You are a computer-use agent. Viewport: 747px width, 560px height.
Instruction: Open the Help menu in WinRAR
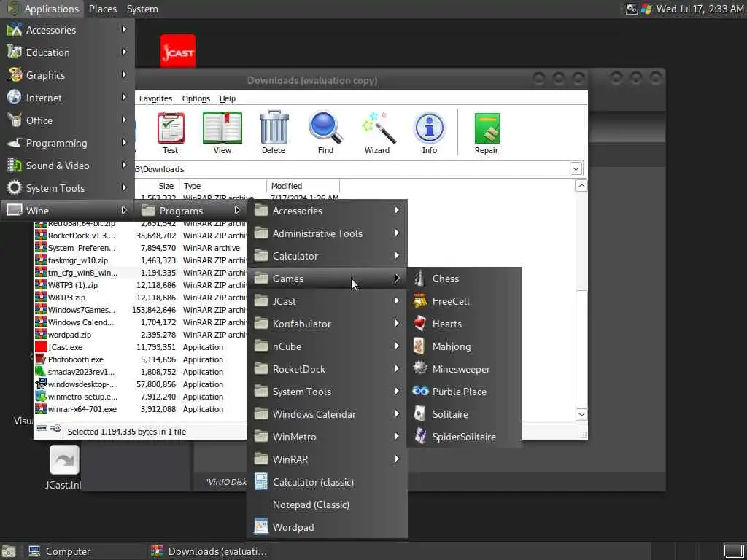[228, 98]
